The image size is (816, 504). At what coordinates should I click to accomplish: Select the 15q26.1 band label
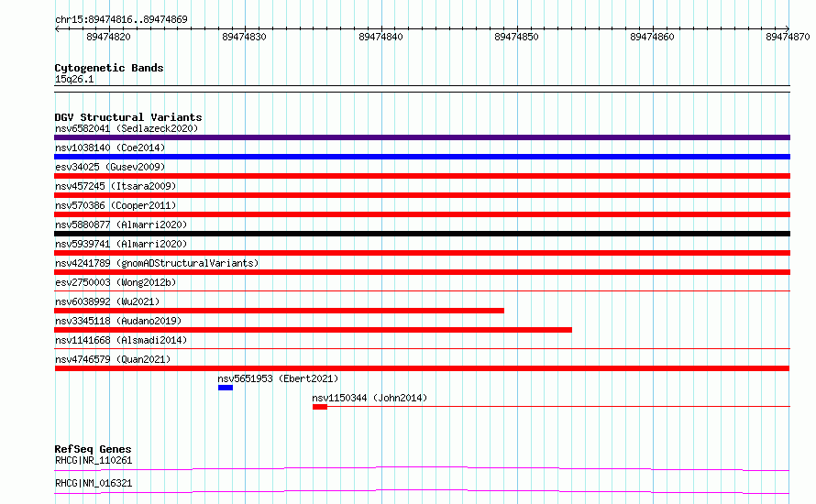(74, 79)
